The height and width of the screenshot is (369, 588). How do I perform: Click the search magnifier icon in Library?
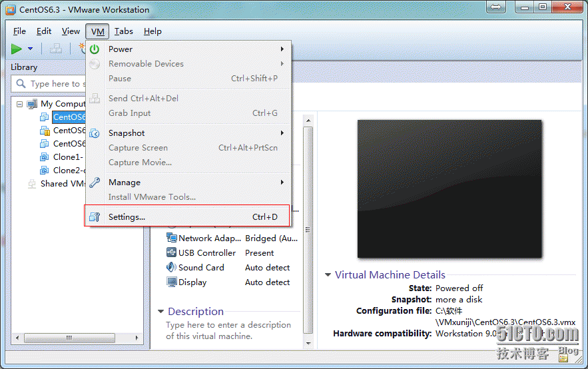coord(21,83)
